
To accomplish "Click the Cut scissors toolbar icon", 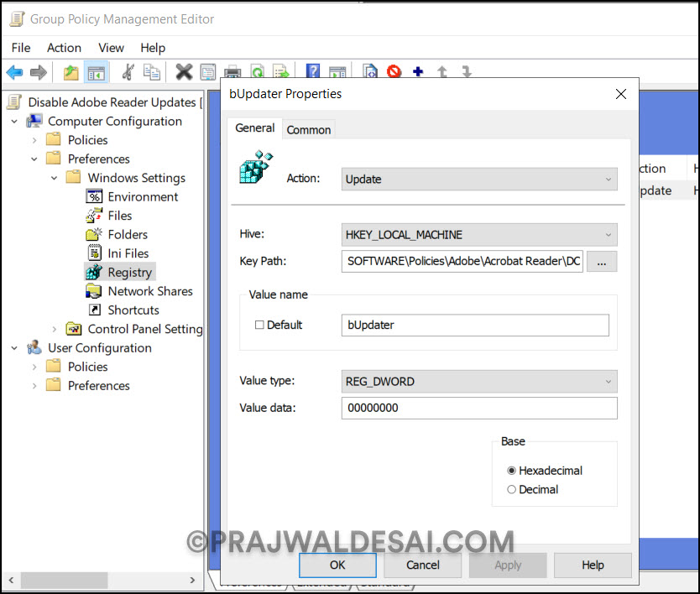I will click(128, 72).
